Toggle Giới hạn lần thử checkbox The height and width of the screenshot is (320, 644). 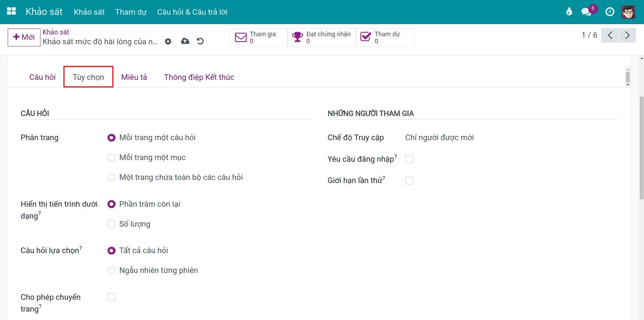(409, 180)
